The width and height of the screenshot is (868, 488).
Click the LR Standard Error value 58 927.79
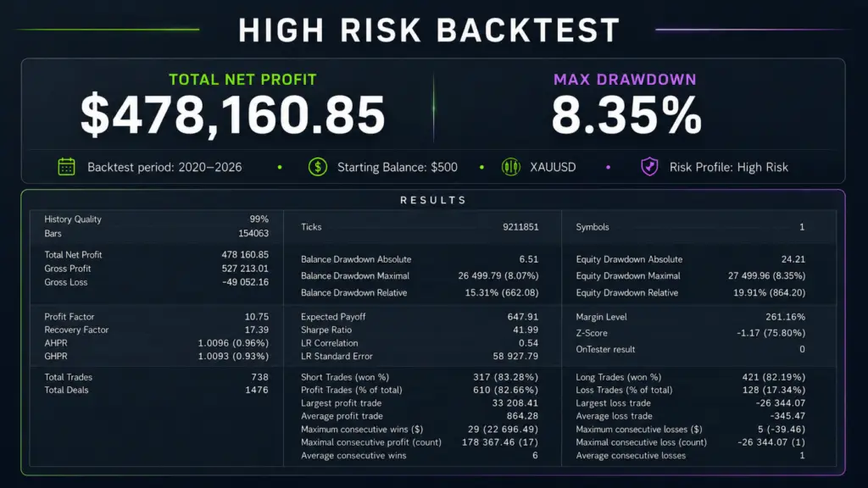[x=515, y=357]
